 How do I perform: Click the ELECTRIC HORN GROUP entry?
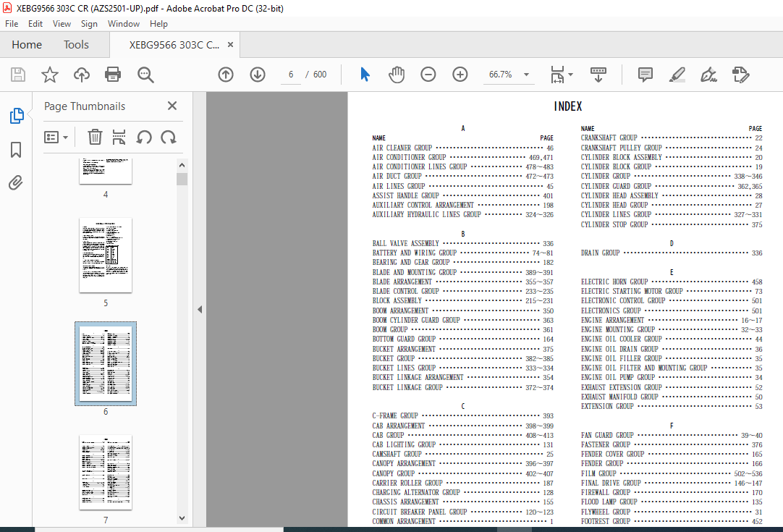click(672, 282)
